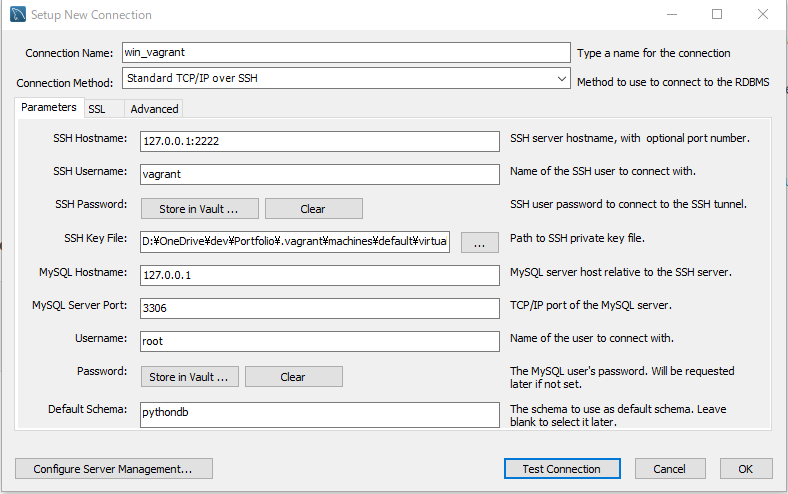Image resolution: width=788 pixels, height=494 pixels.
Task: Click the MySQL Workbench dolphin icon in title bar
Action: point(18,14)
